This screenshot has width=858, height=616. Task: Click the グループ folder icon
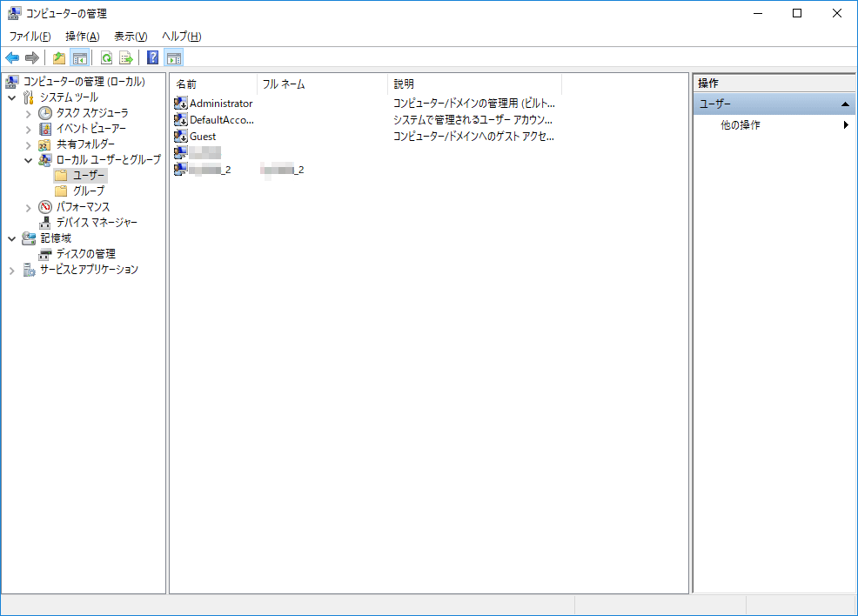point(61,191)
